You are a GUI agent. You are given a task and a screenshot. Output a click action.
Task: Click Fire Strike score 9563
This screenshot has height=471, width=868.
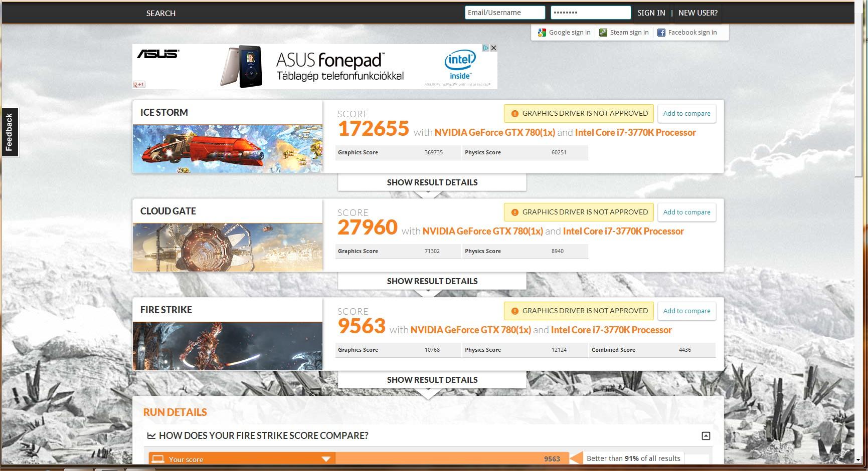361,327
